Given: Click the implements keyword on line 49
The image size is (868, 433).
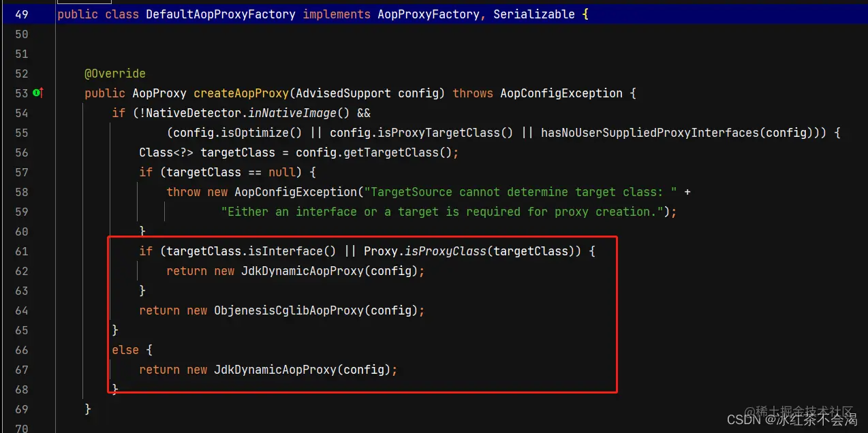Looking at the screenshot, I should tap(337, 14).
